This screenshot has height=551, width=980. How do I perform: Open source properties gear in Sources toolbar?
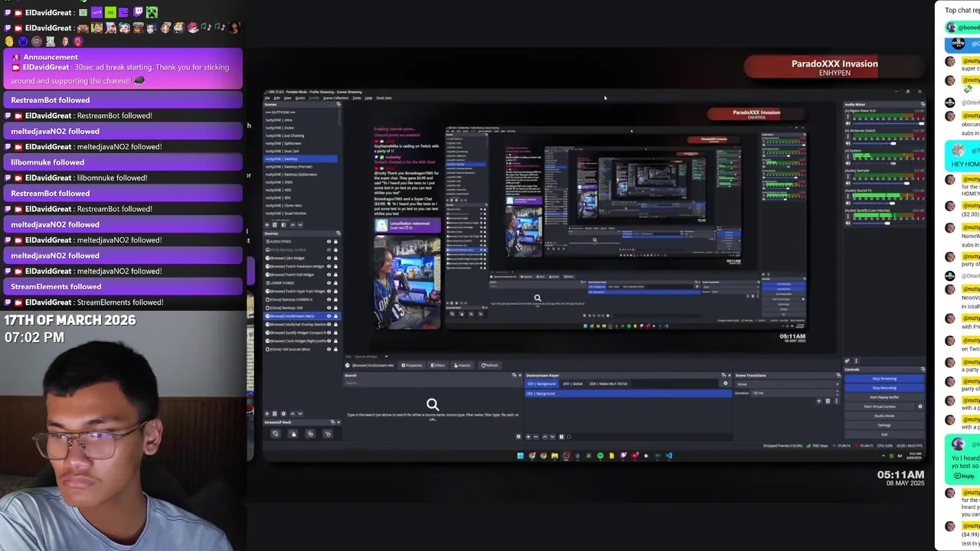pyautogui.click(x=283, y=413)
